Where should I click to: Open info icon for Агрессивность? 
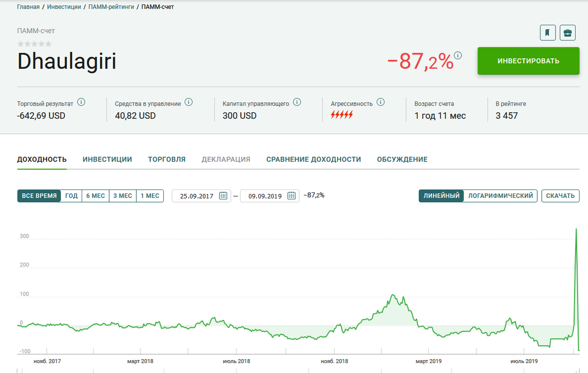point(380,102)
